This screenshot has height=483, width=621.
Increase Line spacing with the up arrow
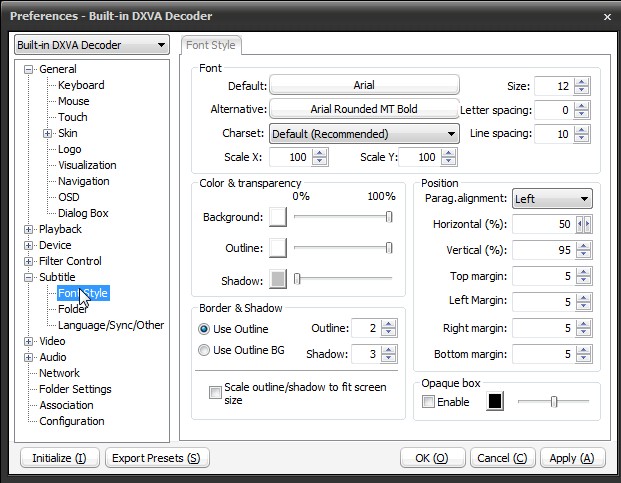pyautogui.click(x=581, y=130)
